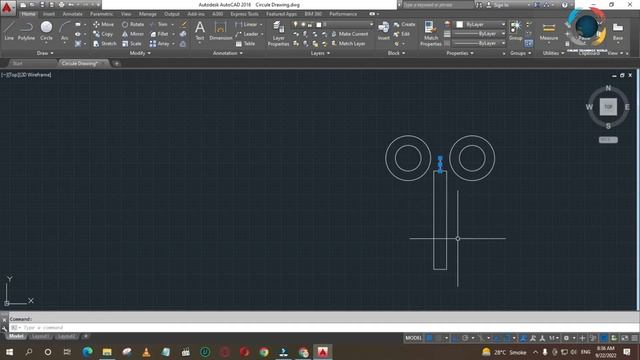
Task: Expand the Groups panel
Action: coord(520,53)
